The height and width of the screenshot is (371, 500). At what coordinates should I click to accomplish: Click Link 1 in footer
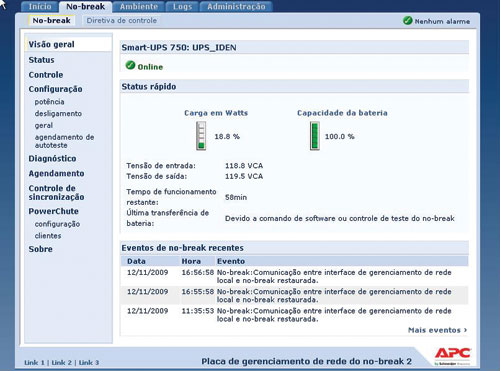point(34,363)
